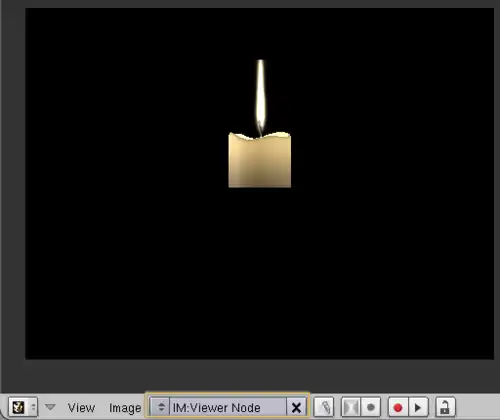Click empty header space right of padlock
Viewport: 500px width, 420px height.
(478, 407)
